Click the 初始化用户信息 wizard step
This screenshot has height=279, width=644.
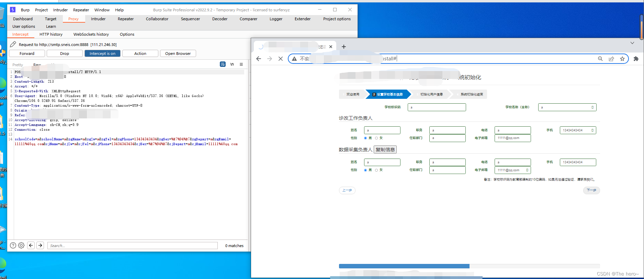[x=431, y=94]
